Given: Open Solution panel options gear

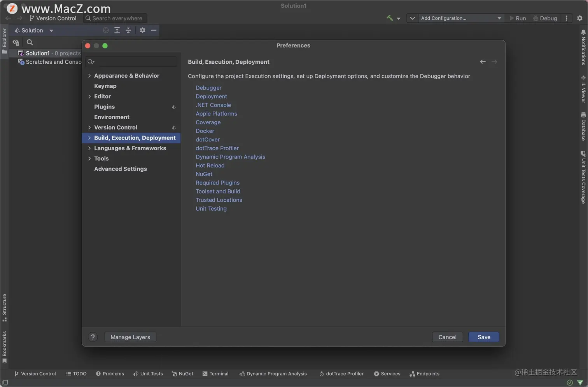Looking at the screenshot, I should pyautogui.click(x=142, y=30).
